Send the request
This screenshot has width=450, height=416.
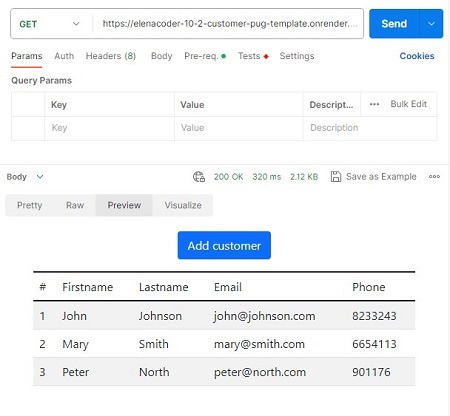pyautogui.click(x=394, y=24)
